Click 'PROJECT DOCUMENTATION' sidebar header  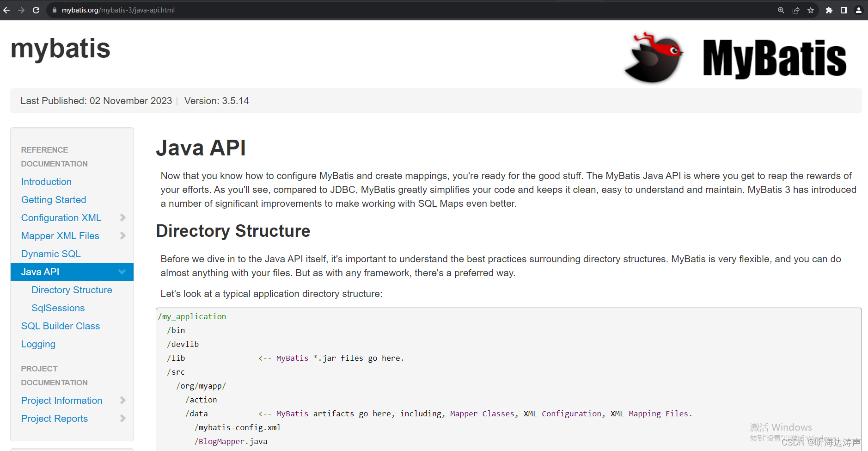[55, 376]
